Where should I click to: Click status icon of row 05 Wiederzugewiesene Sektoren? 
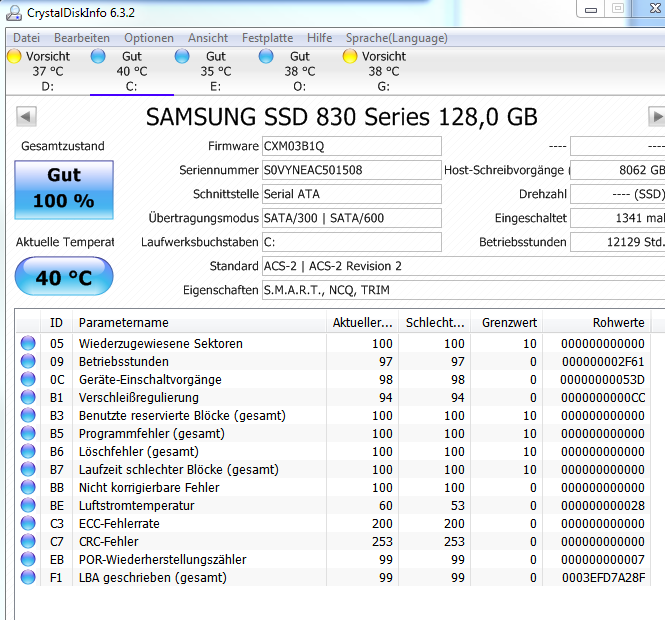[x=28, y=343]
